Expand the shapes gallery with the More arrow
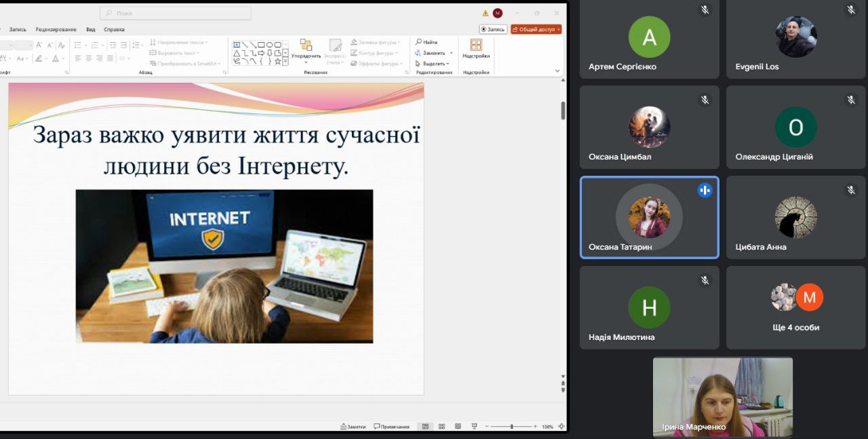 [x=285, y=62]
